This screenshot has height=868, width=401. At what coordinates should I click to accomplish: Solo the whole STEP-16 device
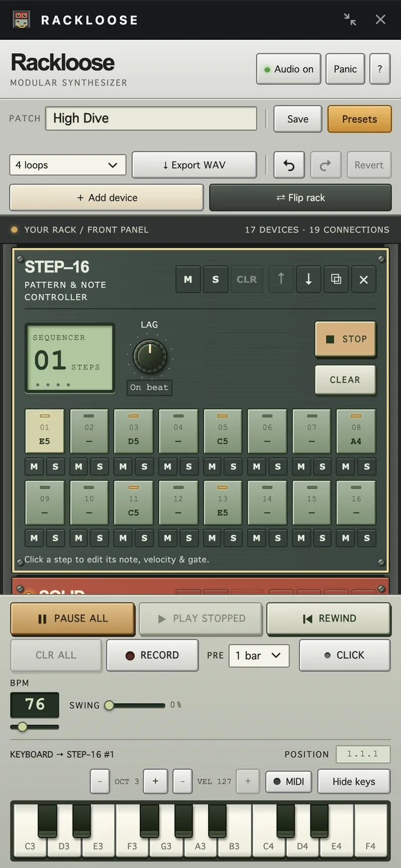pyautogui.click(x=215, y=279)
